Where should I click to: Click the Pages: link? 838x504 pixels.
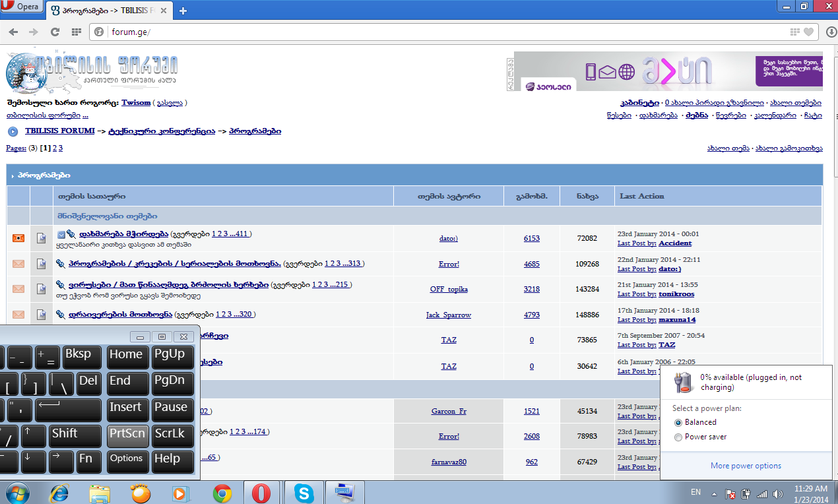(x=16, y=148)
